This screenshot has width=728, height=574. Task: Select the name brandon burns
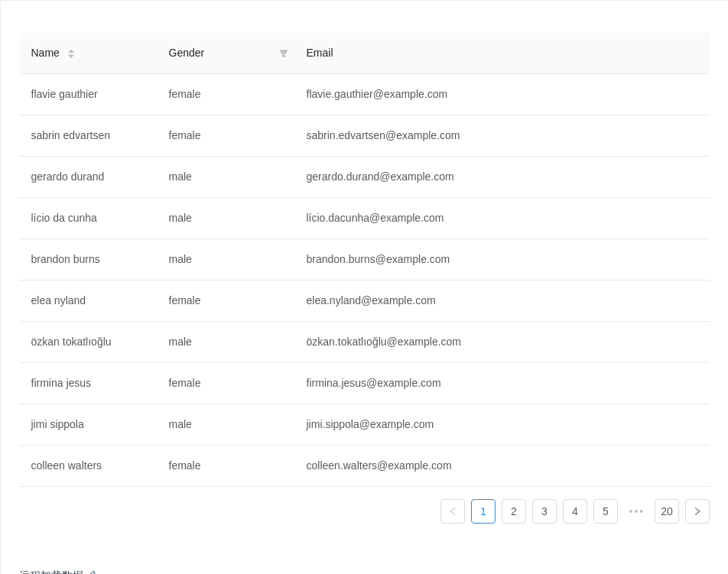point(66,259)
